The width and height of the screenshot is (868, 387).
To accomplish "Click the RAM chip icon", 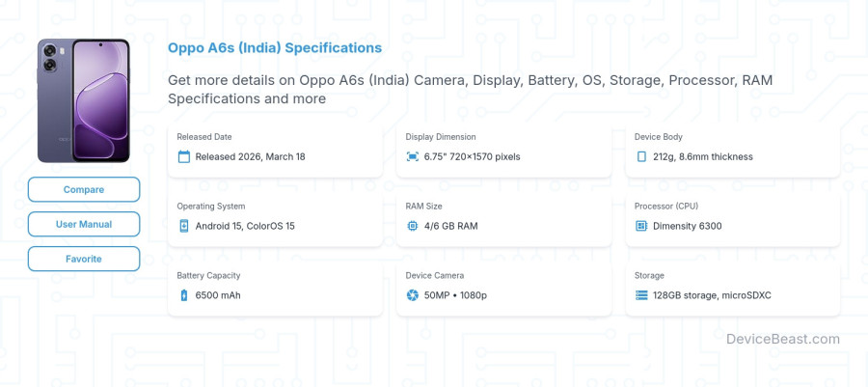I will point(413,226).
